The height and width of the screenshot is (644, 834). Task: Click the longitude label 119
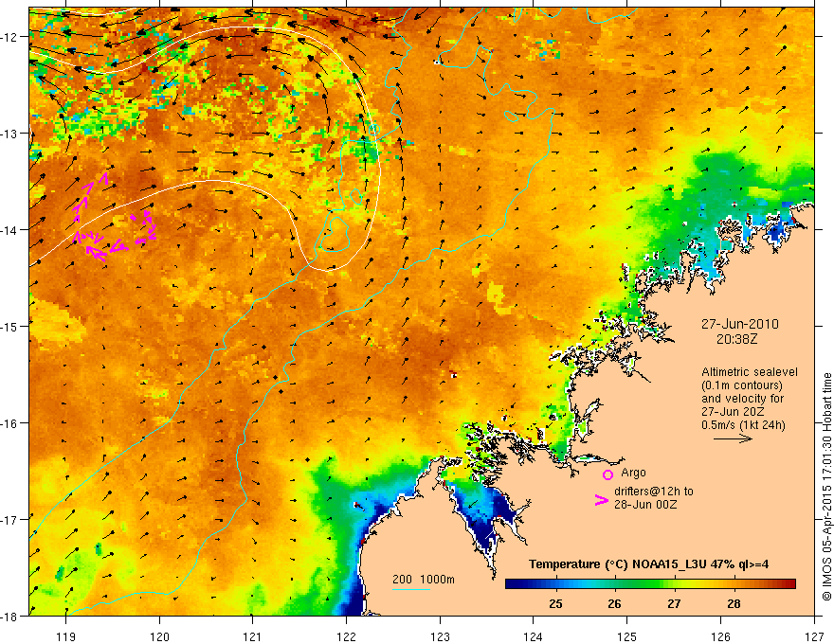pyautogui.click(x=66, y=636)
